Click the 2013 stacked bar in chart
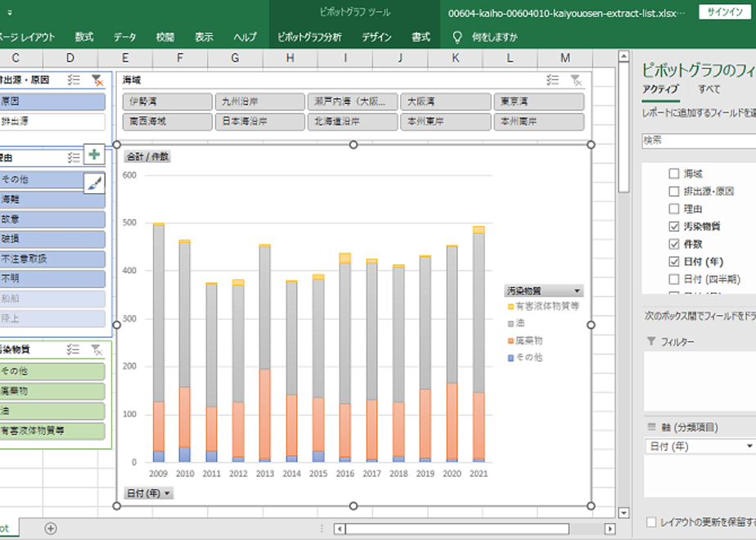 (x=265, y=353)
